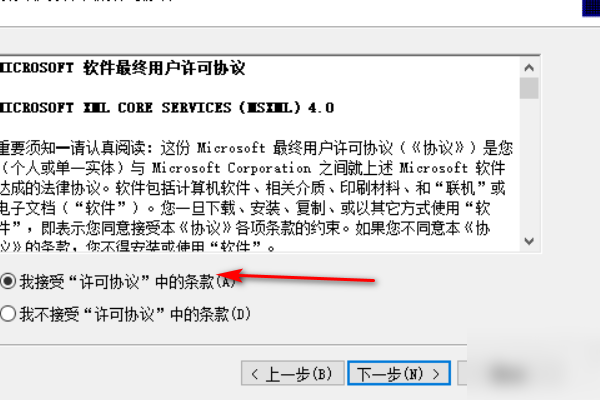Select the 我不接受“许可协议”中的条款(D) radio button
The width and height of the screenshot is (600, 400).
pyautogui.click(x=7, y=314)
